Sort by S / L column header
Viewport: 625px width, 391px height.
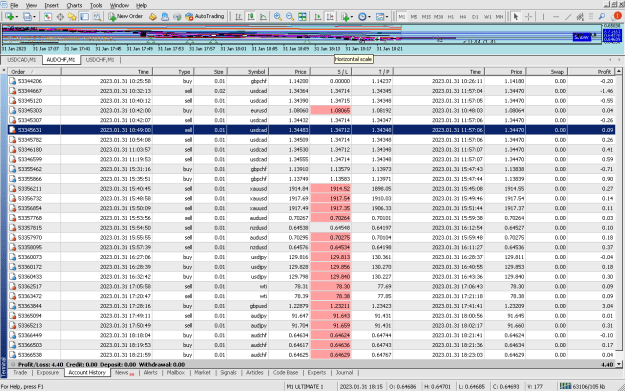point(331,72)
